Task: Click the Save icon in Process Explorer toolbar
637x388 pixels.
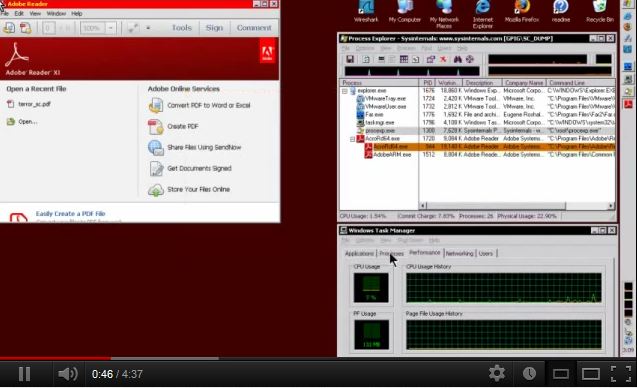Action: (x=350, y=59)
